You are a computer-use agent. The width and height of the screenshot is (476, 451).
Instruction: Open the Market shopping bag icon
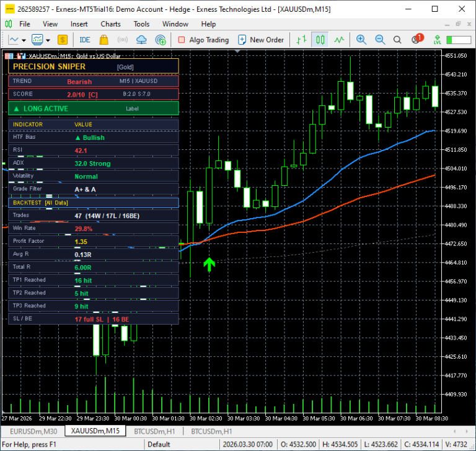coord(104,40)
